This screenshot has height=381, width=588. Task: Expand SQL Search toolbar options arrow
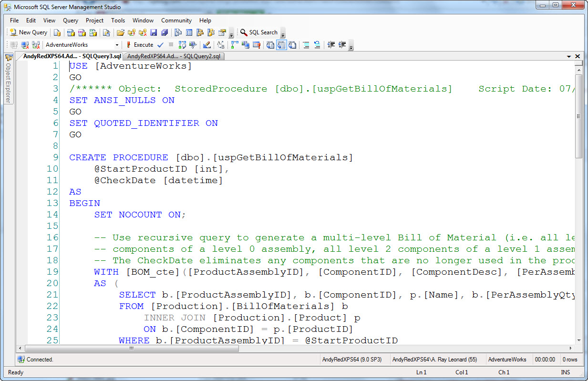pyautogui.click(x=283, y=33)
